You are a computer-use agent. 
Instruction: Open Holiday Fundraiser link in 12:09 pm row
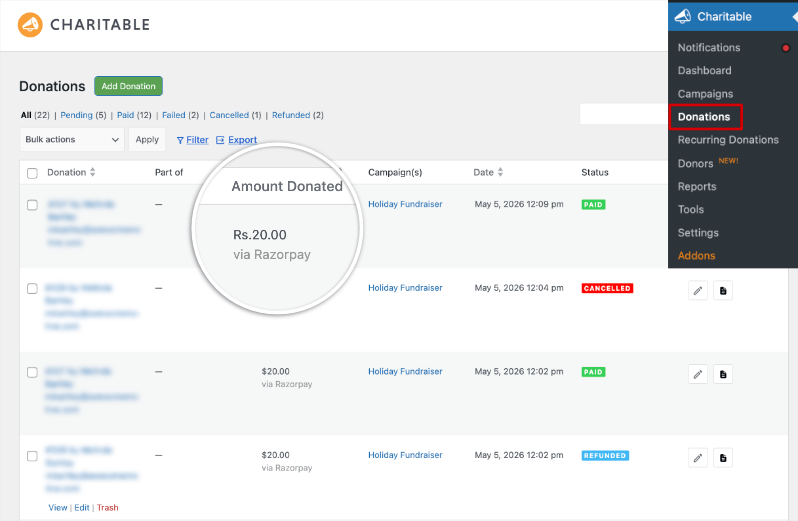tap(405, 204)
